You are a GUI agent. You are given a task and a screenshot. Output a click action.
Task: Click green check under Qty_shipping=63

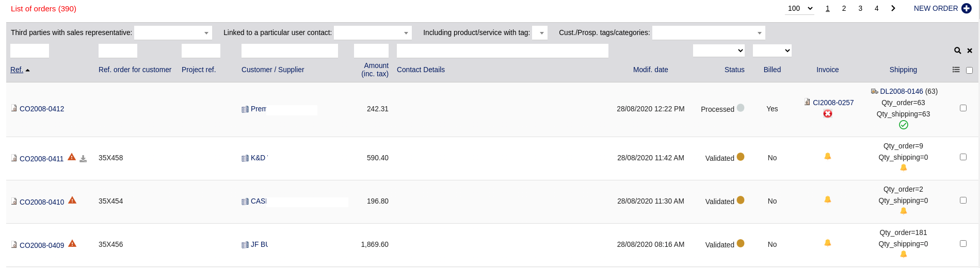coord(904,125)
